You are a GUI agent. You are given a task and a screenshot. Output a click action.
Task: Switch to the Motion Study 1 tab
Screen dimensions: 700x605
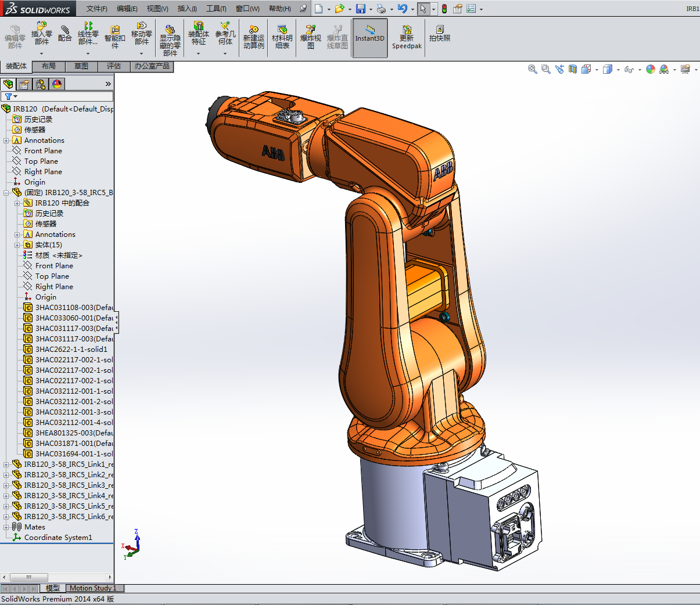pyautogui.click(x=93, y=588)
